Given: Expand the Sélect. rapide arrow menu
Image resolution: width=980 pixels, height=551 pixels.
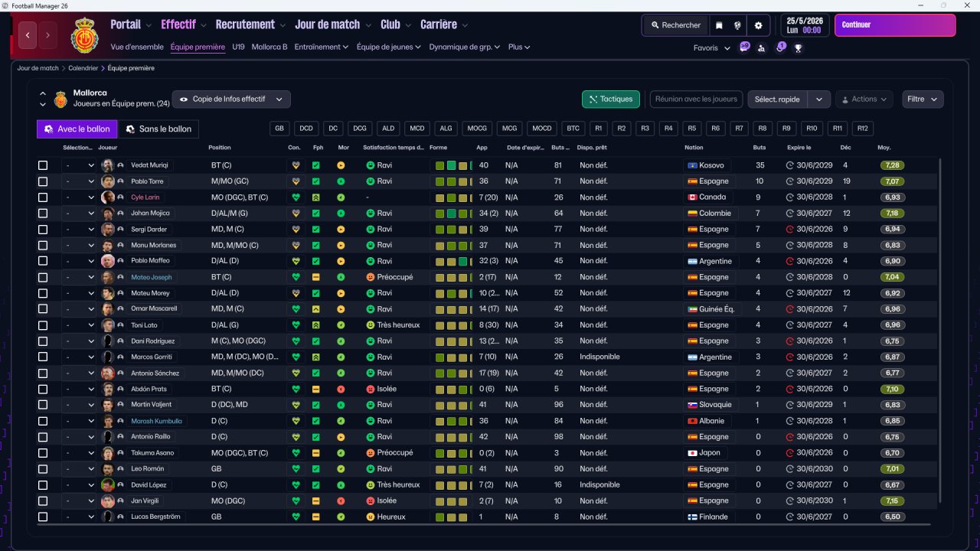Looking at the screenshot, I should tap(819, 99).
